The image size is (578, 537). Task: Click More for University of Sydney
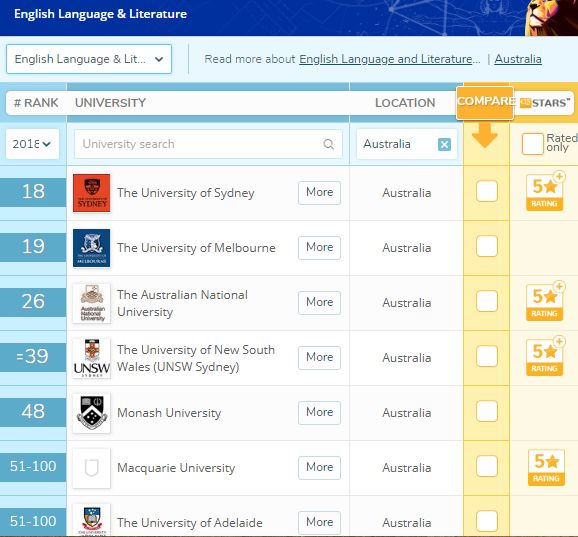click(x=319, y=192)
